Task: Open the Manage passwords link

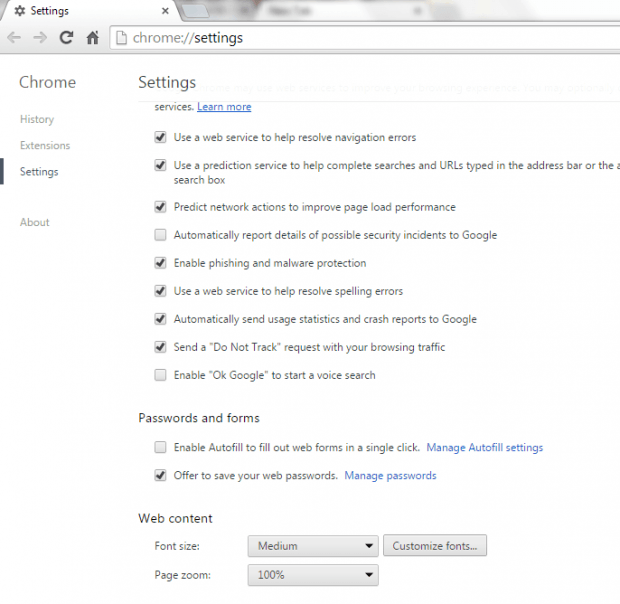Action: (390, 475)
